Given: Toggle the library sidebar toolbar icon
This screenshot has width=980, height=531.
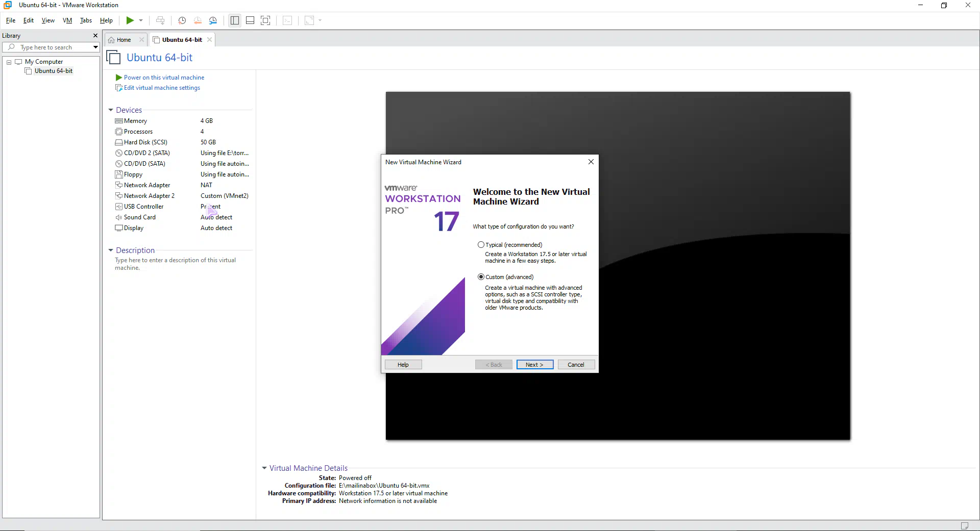Looking at the screenshot, I should click(x=235, y=20).
